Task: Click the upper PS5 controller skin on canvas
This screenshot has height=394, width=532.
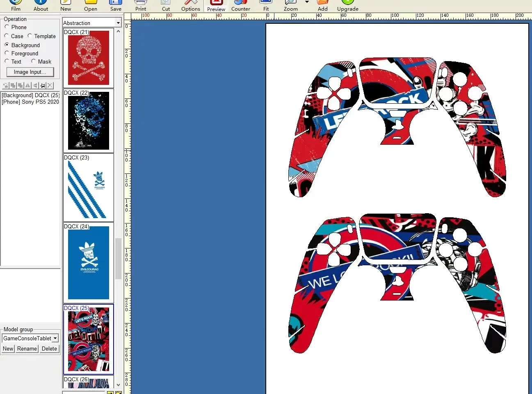Action: [397, 127]
